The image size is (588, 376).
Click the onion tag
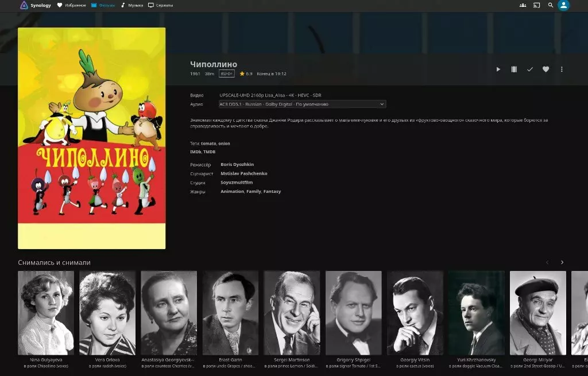pyautogui.click(x=225, y=144)
